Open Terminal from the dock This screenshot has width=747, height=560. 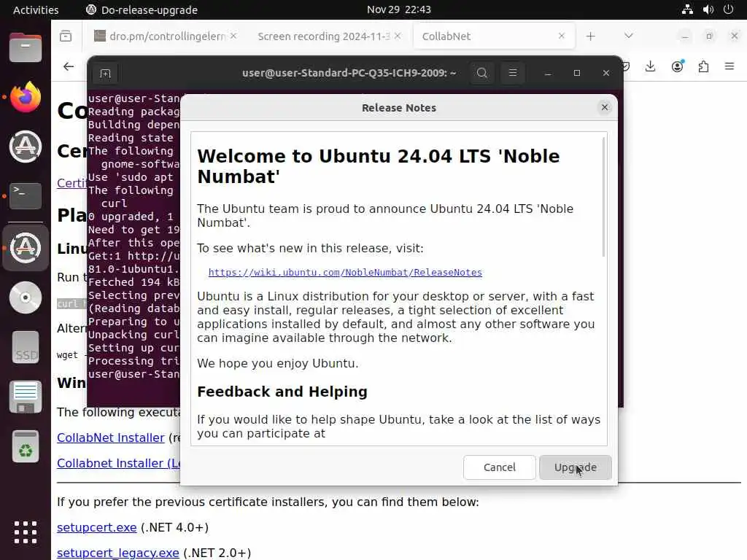point(26,195)
